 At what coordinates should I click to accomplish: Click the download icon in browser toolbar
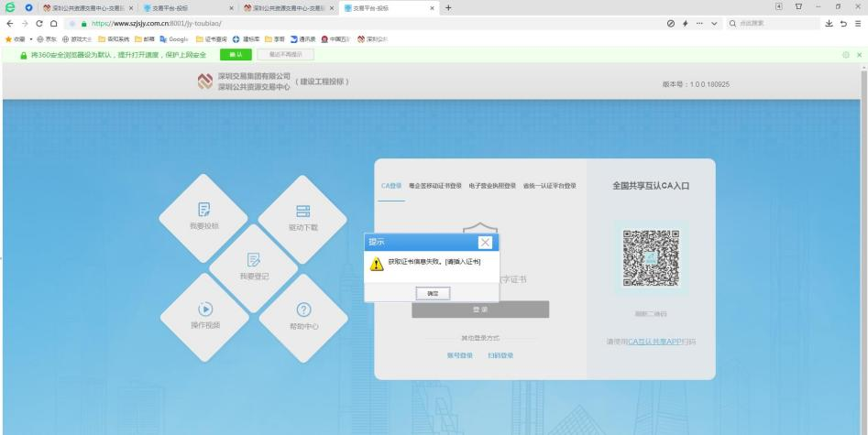[830, 23]
